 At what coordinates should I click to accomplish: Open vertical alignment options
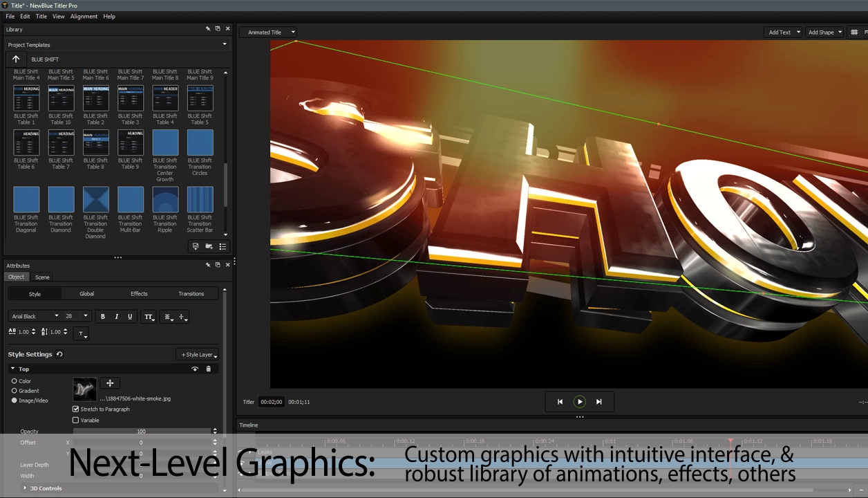[x=182, y=317]
